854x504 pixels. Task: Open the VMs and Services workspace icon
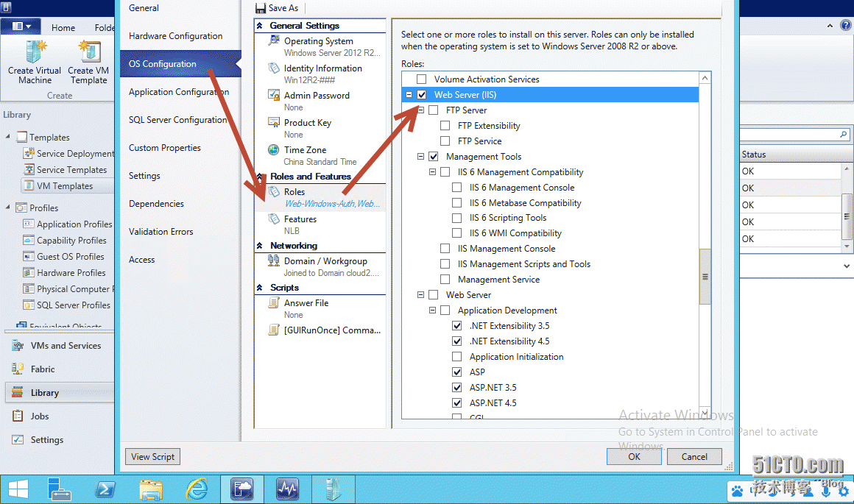point(18,346)
